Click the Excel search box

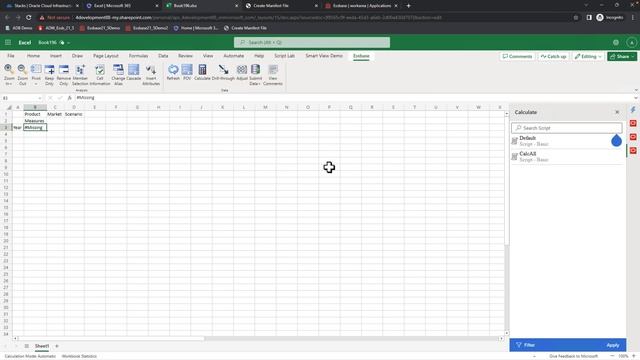tap(312, 42)
